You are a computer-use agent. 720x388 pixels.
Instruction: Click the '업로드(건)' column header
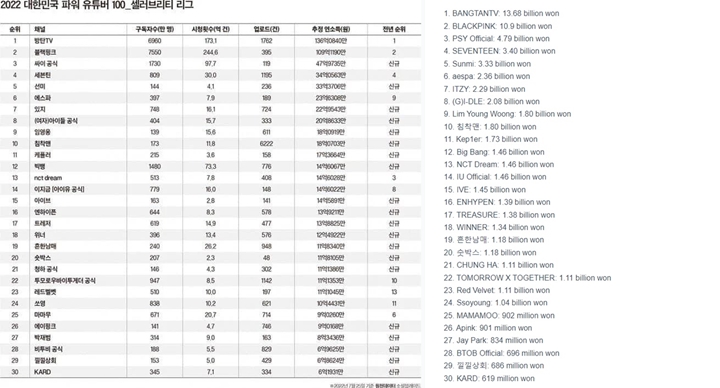(x=266, y=29)
